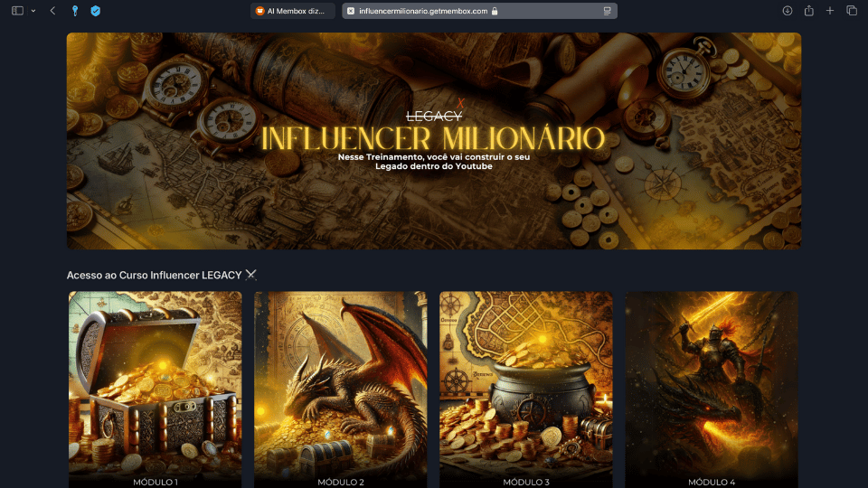
Task: Add a new tab with plus icon
Action: (x=830, y=11)
